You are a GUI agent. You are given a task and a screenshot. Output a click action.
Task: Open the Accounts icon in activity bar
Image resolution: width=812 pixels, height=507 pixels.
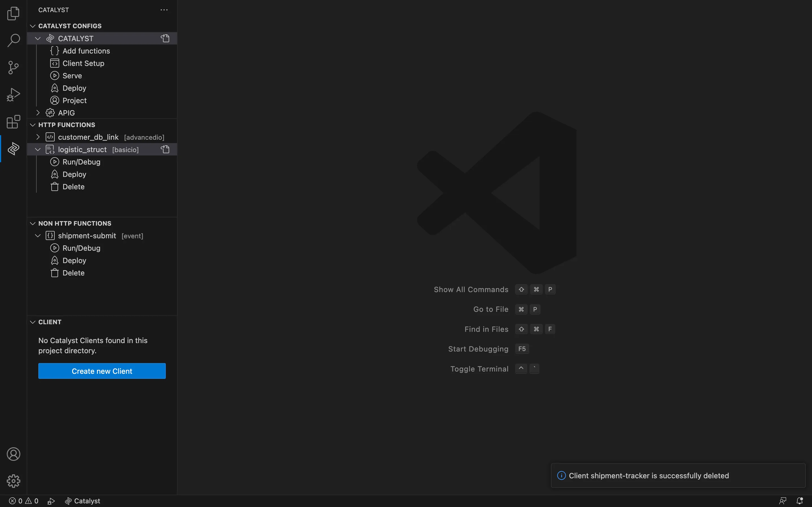pyautogui.click(x=14, y=454)
